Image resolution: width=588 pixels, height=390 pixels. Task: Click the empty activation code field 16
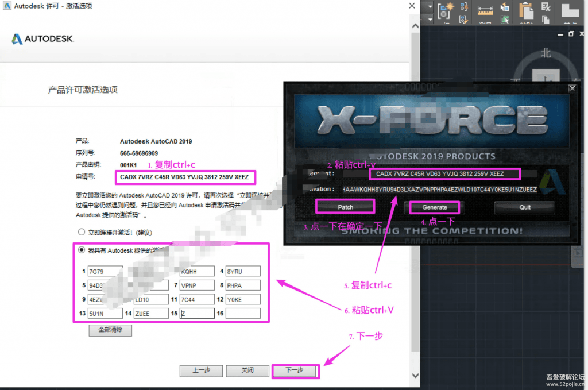pyautogui.click(x=243, y=314)
